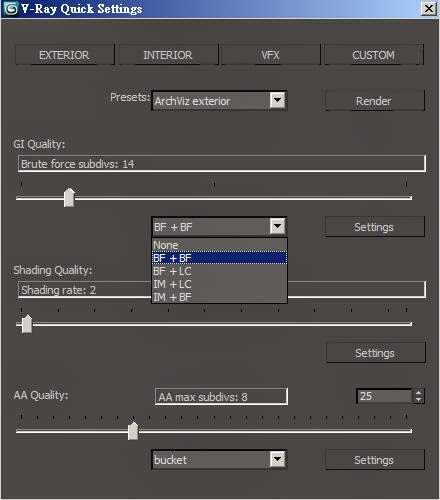
Task: Increase the 25 value with up arrow
Action: point(419,392)
